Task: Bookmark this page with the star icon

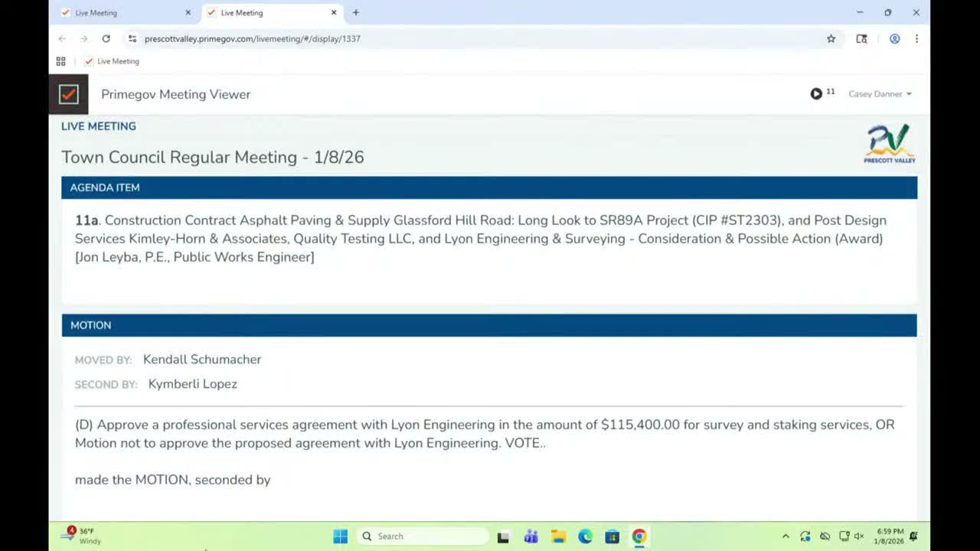Action: (x=831, y=38)
